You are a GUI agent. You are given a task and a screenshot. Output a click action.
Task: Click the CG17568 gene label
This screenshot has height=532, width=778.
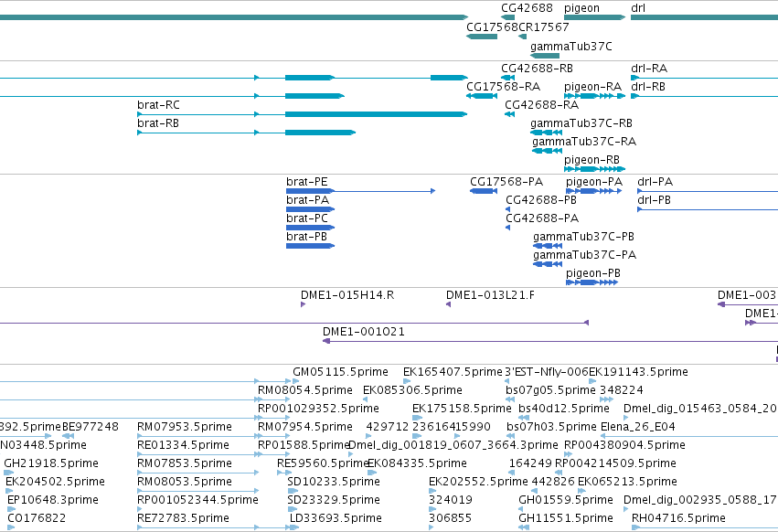click(x=492, y=27)
